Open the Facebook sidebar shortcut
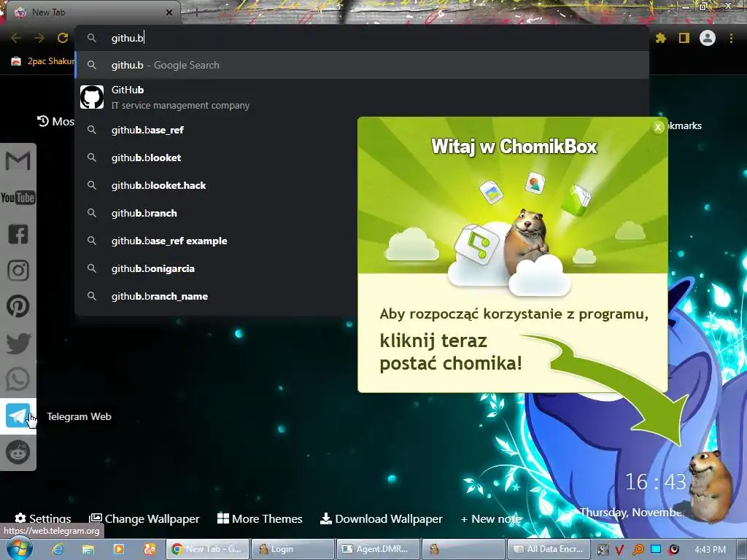The image size is (747, 560). pos(18,234)
